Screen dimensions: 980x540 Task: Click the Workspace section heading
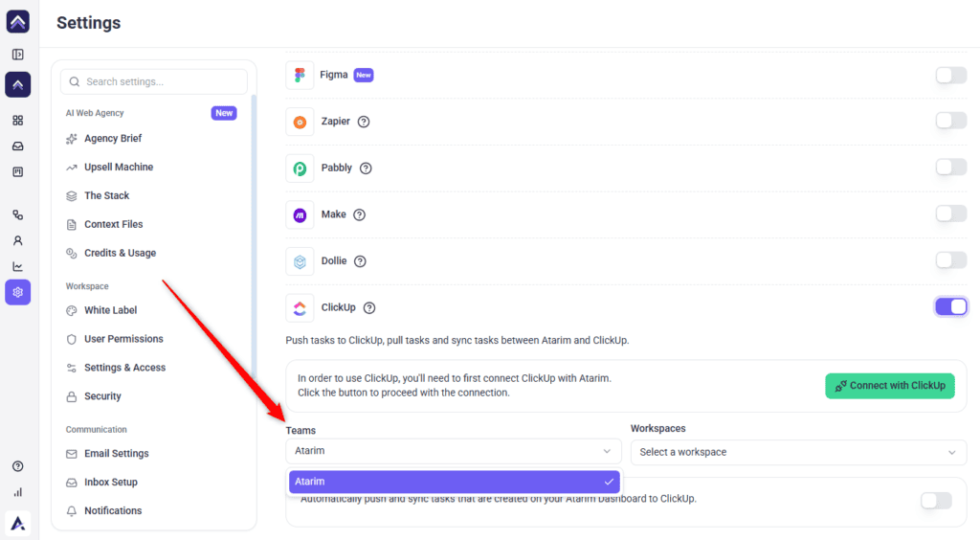[x=87, y=286]
